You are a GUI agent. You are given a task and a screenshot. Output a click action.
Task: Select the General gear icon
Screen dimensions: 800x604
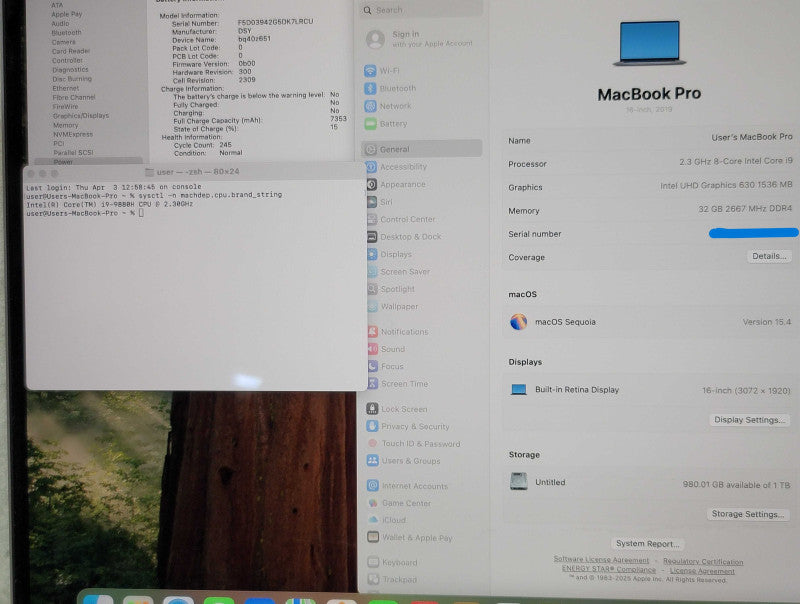coord(371,149)
